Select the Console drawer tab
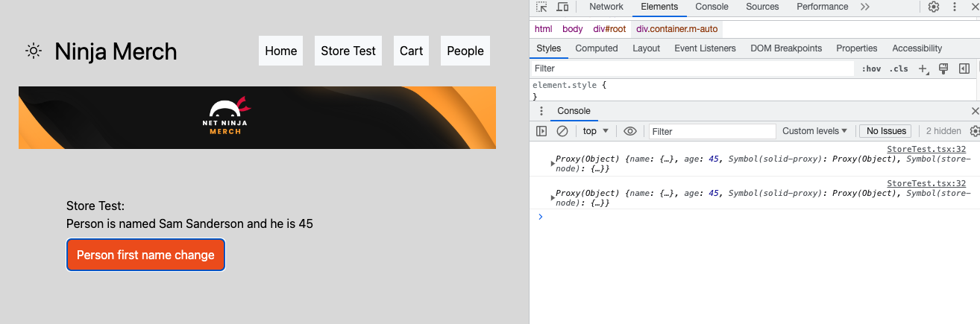980x324 pixels. tap(574, 111)
